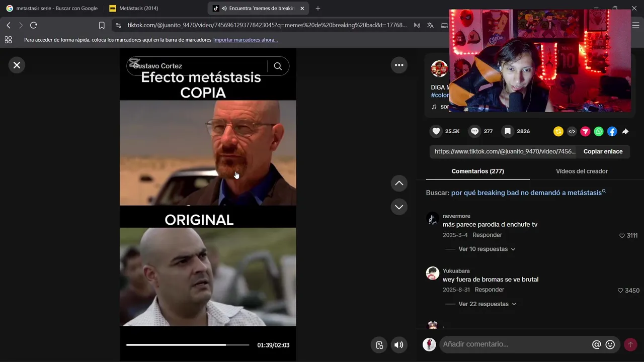Close the active TikTok browser tab
The height and width of the screenshot is (362, 644).
point(302,9)
